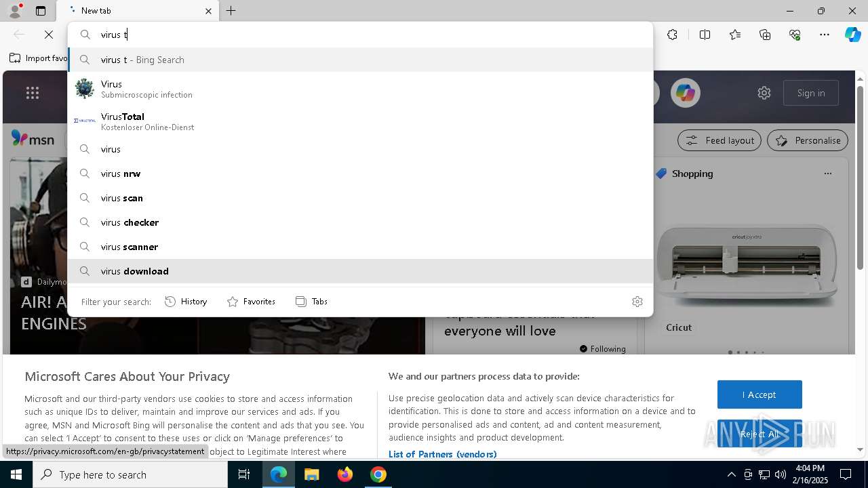Open the Feed layout options

pos(719,140)
